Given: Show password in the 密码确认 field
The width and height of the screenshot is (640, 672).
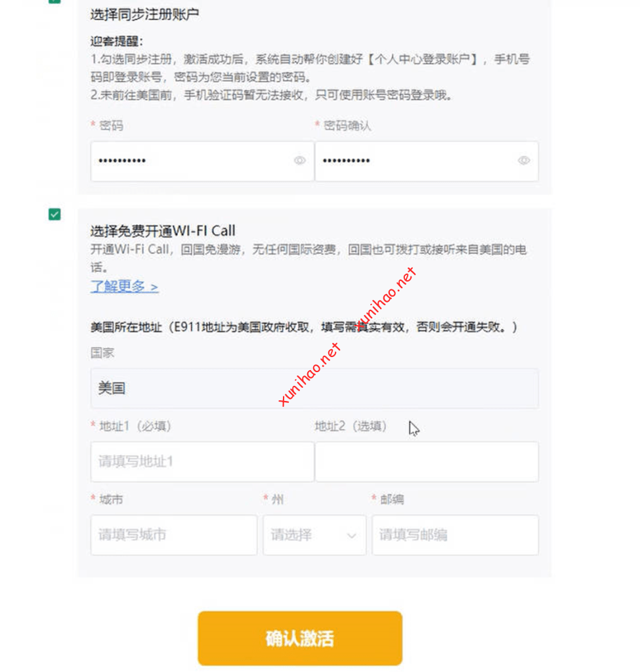Looking at the screenshot, I should [524, 160].
